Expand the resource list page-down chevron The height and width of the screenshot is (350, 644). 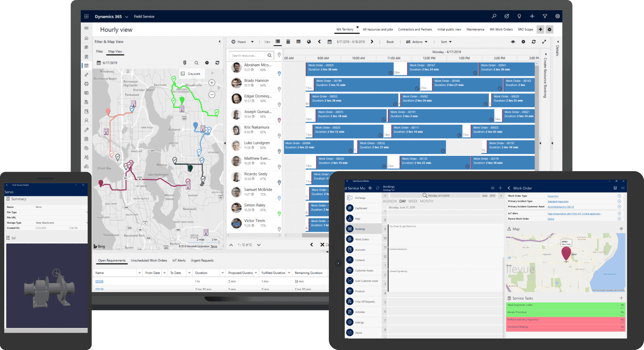pos(259,245)
